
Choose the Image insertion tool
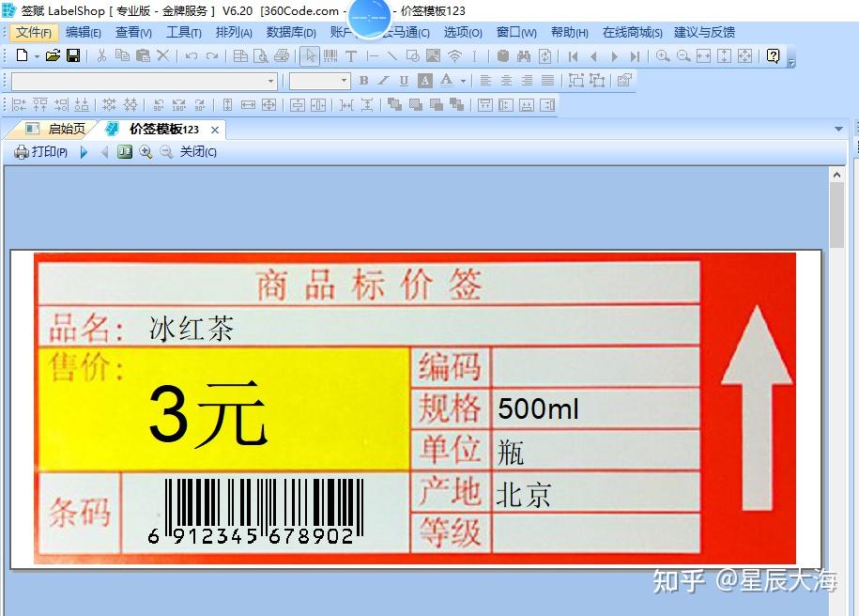coord(433,55)
